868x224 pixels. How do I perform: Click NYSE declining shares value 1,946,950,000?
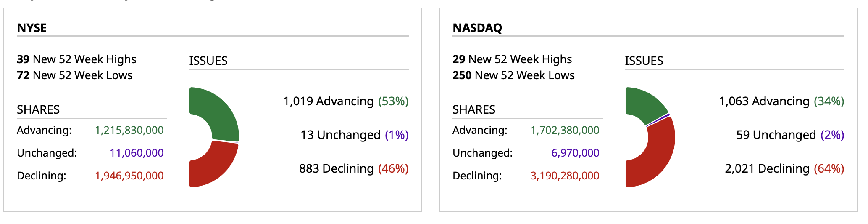[129, 176]
